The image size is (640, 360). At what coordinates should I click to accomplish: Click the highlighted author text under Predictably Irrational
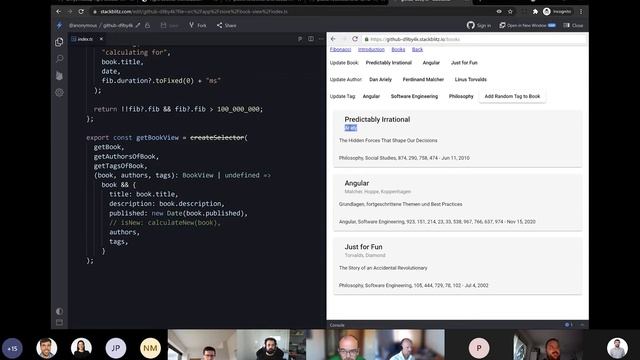[351, 128]
